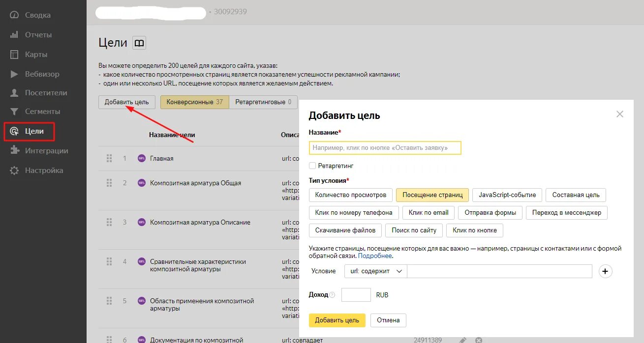Click the Добавить цель button above goals table
Viewport: 644px width, 343px height.
click(x=127, y=102)
